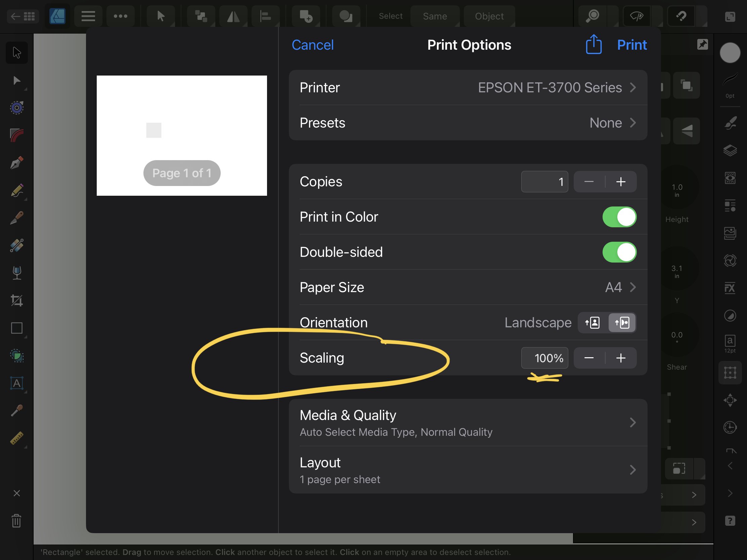The image size is (747, 560).
Task: Open the FX studio panel
Action: coord(730,288)
